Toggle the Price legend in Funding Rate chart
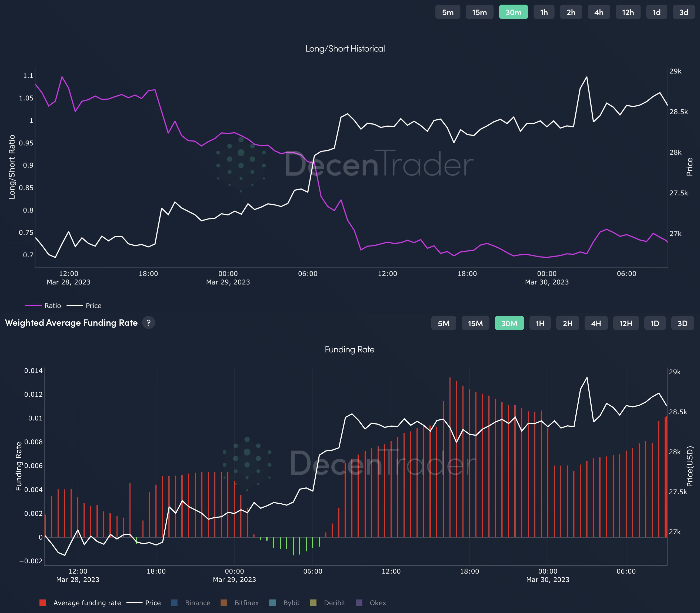The image size is (700, 613). tap(144, 603)
